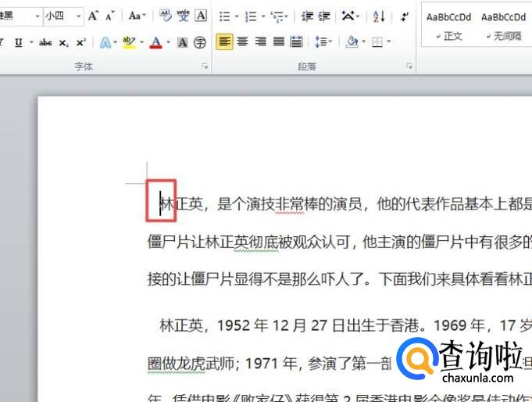Viewport: 532px width, 402px height.
Task: Insert an enclosed character with 字 icon
Action: pyautogui.click(x=200, y=42)
